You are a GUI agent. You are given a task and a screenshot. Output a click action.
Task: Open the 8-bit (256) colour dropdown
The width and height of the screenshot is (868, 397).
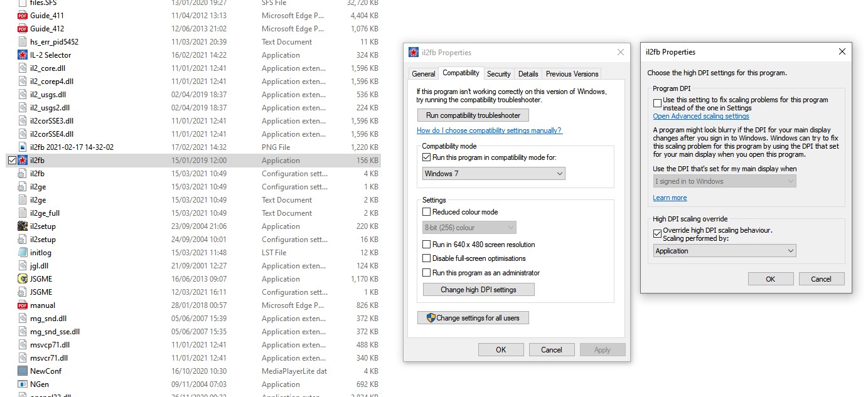469,228
